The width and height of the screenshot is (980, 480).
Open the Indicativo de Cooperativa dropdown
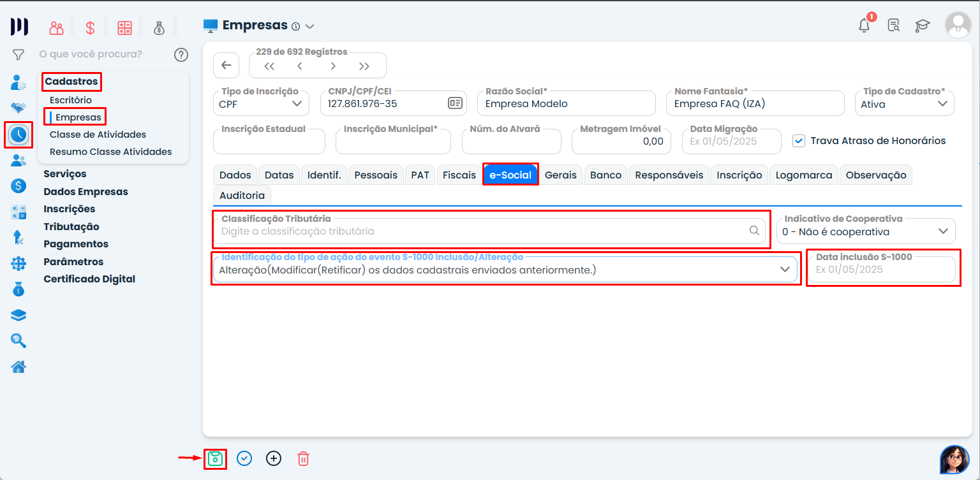(x=866, y=231)
